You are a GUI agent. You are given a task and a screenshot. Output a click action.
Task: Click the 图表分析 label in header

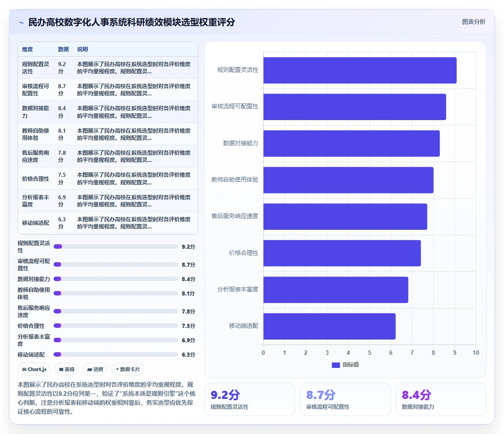[x=473, y=22]
